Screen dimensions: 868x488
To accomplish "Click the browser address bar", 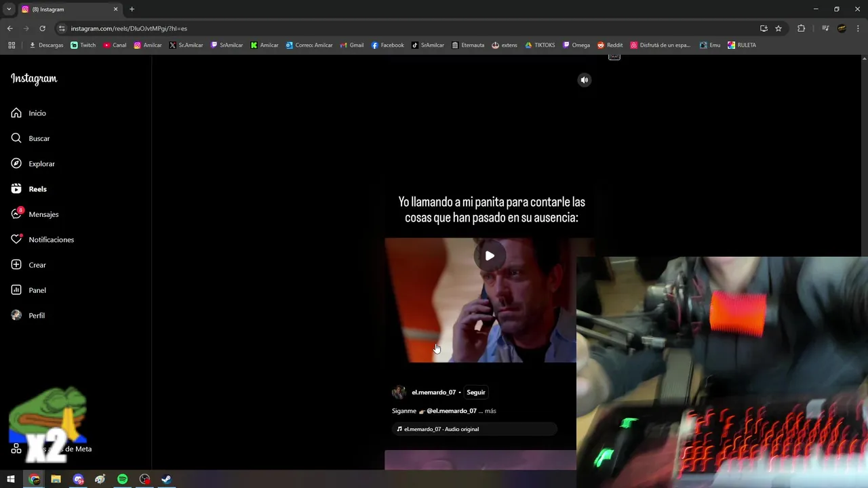I will click(407, 28).
